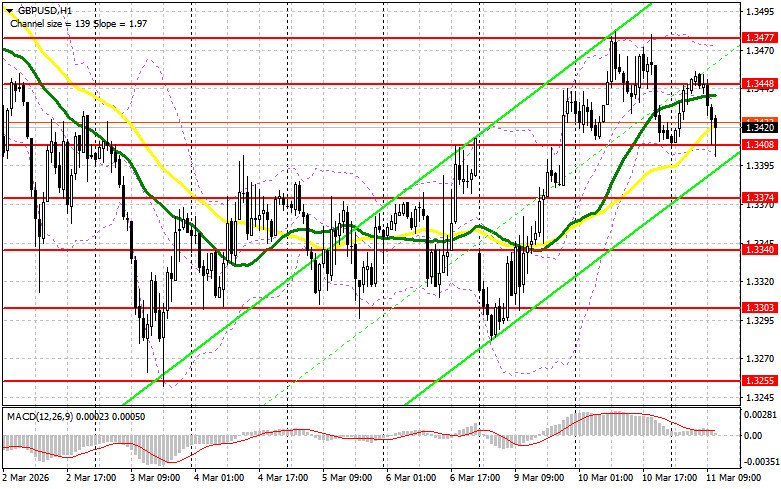Viewport: 781px width, 489px height.
Task: Click the '6 Mar 17:00' time label
Action: [475, 478]
